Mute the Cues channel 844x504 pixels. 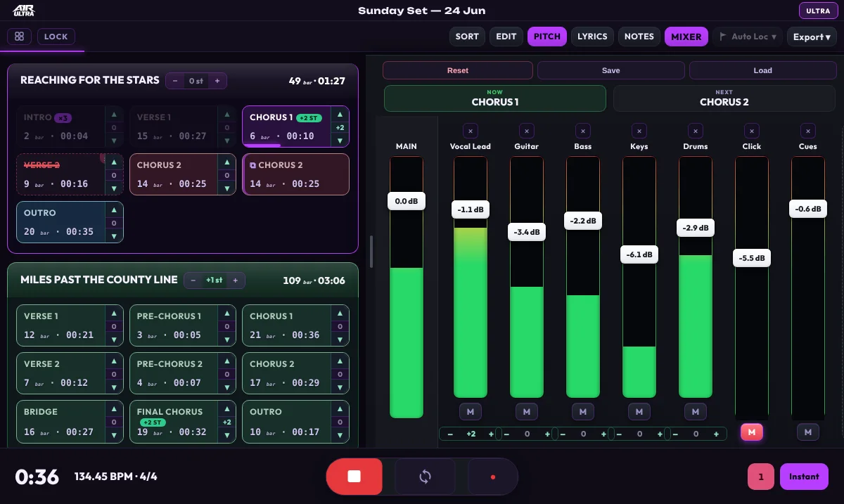pos(808,432)
